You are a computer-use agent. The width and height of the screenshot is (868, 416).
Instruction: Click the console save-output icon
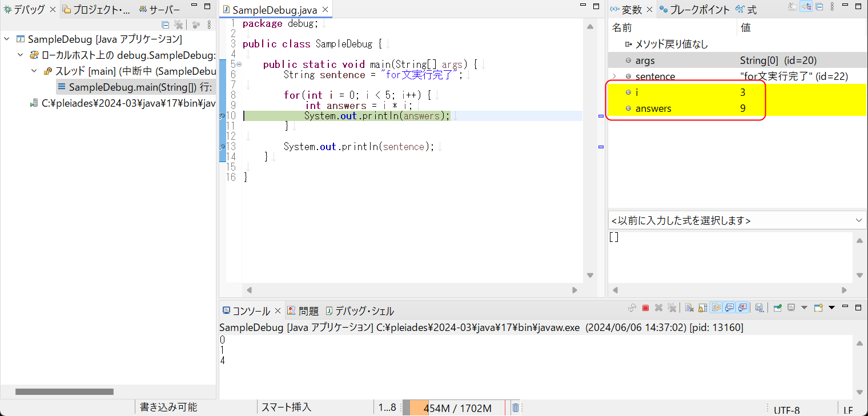(x=759, y=308)
